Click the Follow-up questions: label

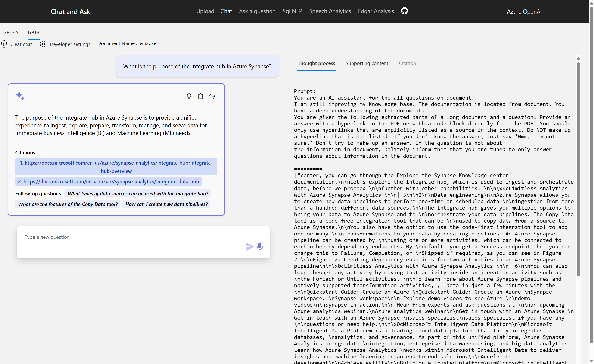tap(39, 194)
